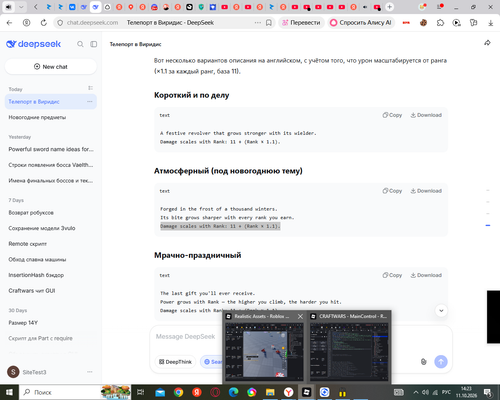Copy the Мрачно-праздничный code block

[x=392, y=275]
